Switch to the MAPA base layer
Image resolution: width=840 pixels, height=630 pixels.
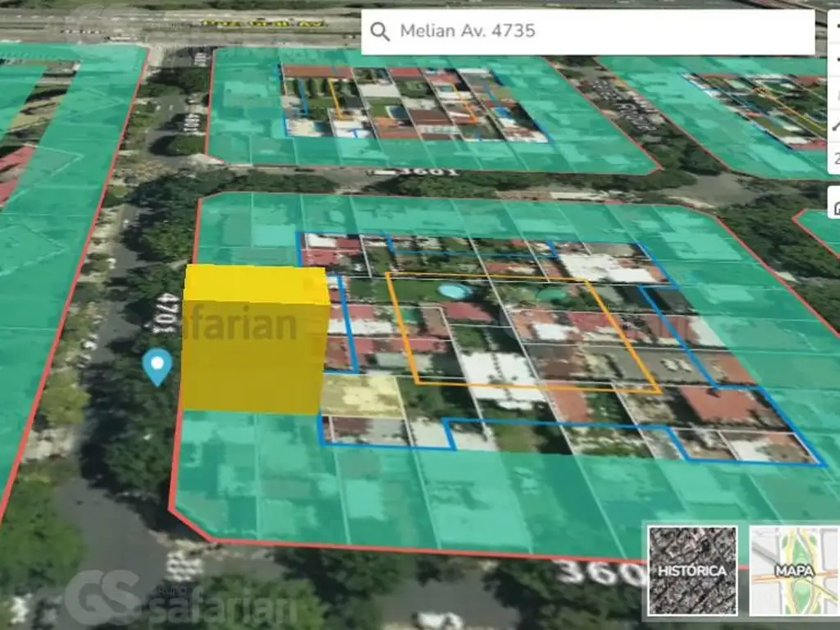[792, 571]
